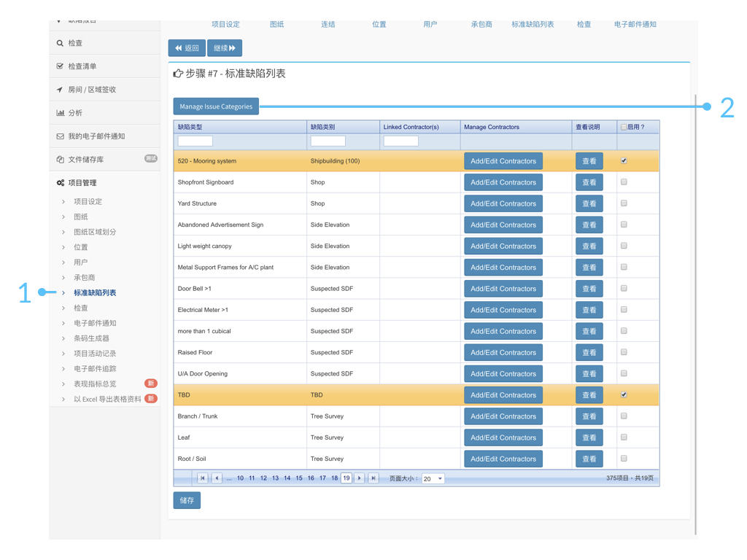Enable the Light weight canopy checkbox
The width and height of the screenshot is (747, 560).
click(624, 246)
